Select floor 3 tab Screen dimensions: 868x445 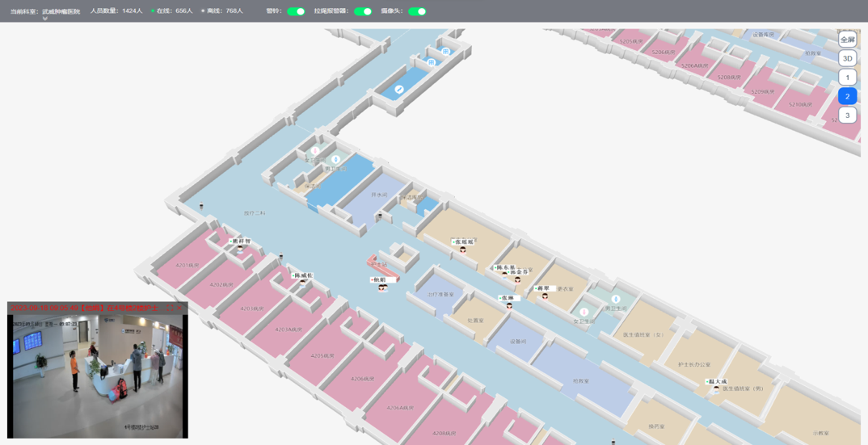coord(847,115)
